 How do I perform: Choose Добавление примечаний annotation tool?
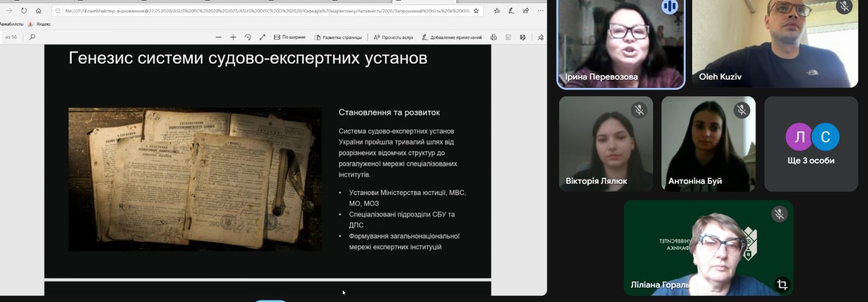point(452,37)
